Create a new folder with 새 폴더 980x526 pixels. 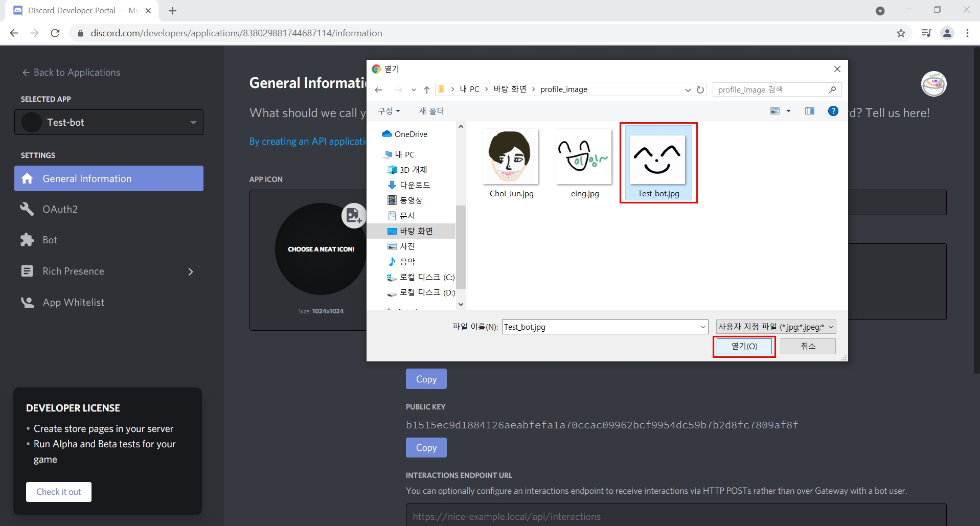click(431, 111)
